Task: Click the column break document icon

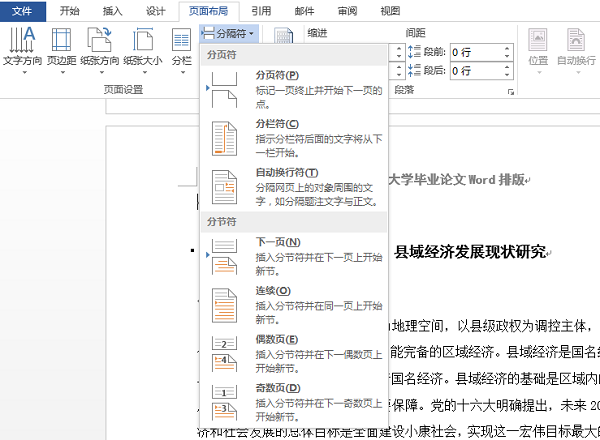Action: (x=225, y=139)
